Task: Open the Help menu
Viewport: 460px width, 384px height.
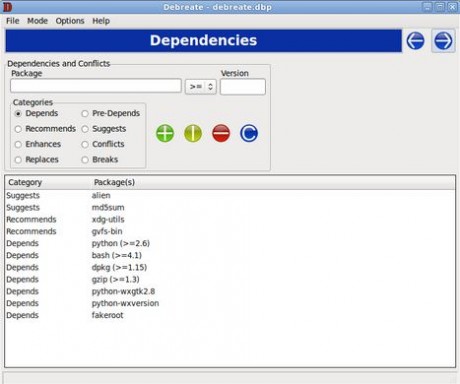Action: [101, 21]
